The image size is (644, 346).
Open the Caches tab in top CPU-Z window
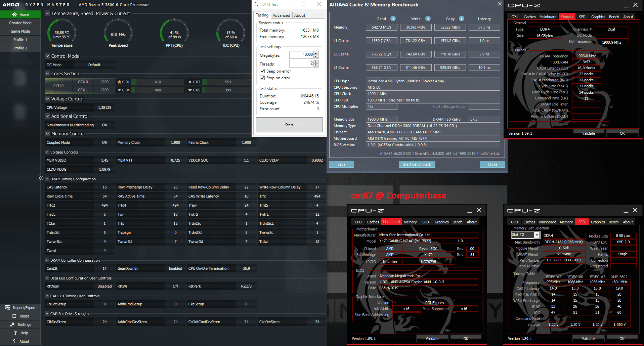coord(530,17)
